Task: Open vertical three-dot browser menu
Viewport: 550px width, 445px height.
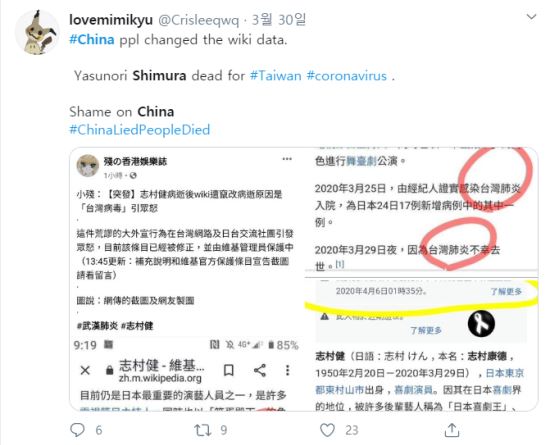Action: [287, 370]
